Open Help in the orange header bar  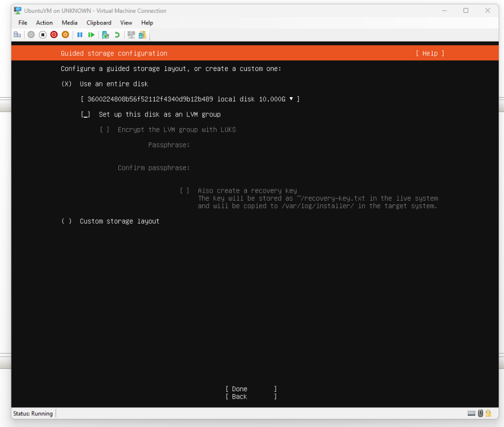429,53
